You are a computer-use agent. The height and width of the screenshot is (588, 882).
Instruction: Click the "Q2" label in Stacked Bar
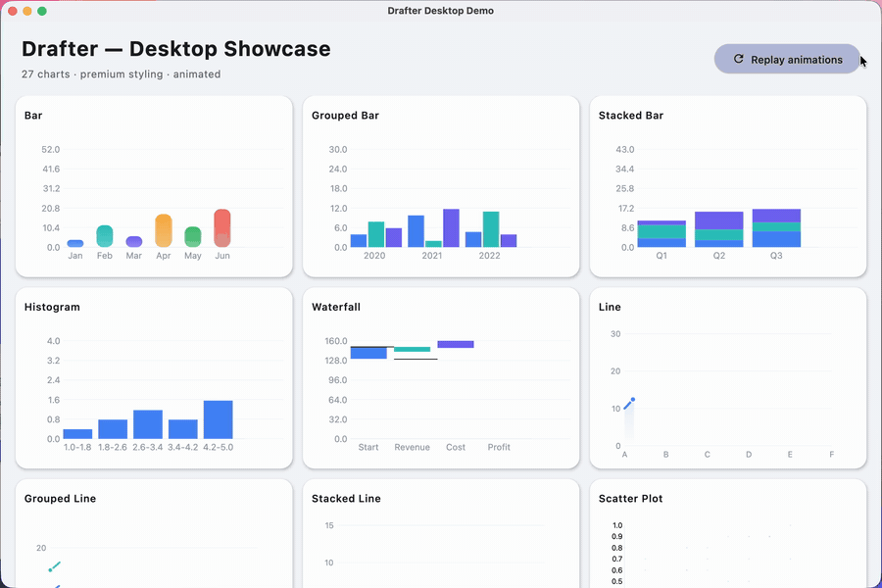[719, 256]
